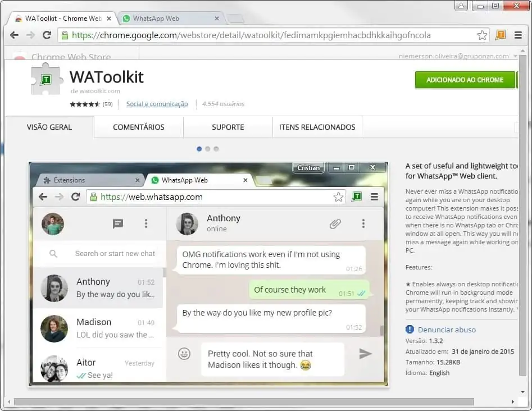The image size is (532, 411).
Task: Click the send message arrow icon
Action: tap(365, 354)
